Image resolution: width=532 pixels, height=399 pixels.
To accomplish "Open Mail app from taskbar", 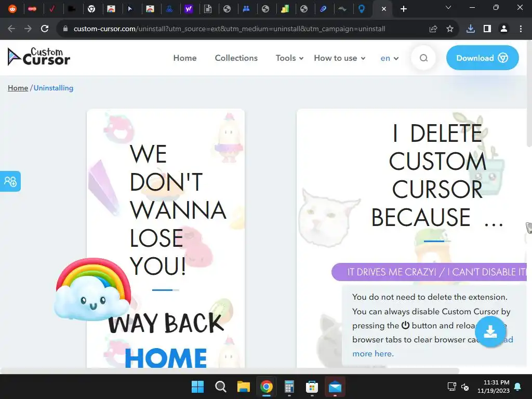I will 335,387.
